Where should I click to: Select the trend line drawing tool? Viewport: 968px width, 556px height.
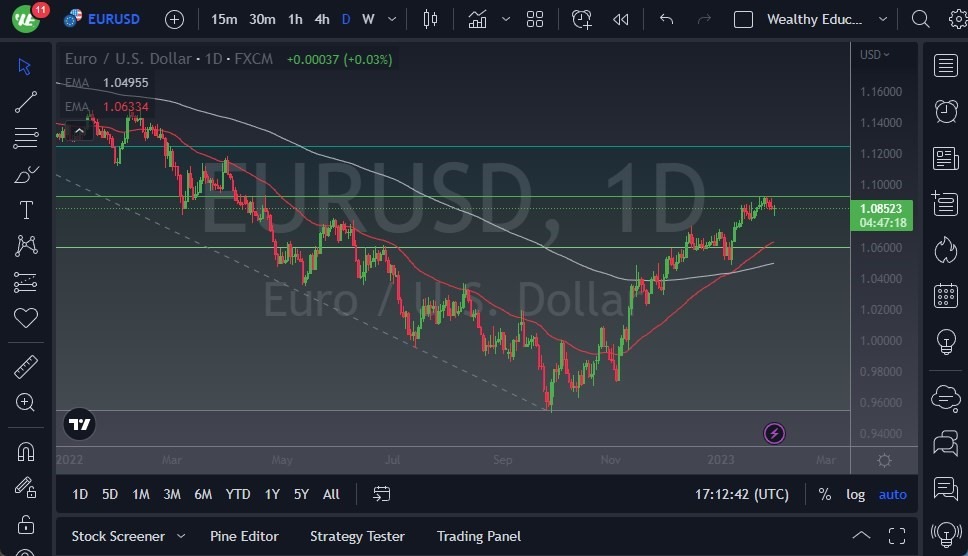pyautogui.click(x=25, y=102)
